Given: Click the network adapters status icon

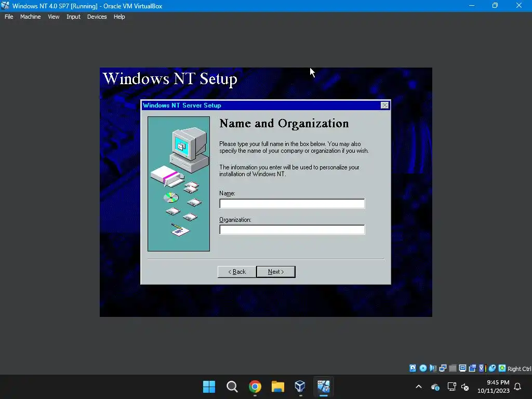Looking at the screenshot, I should click(x=443, y=368).
